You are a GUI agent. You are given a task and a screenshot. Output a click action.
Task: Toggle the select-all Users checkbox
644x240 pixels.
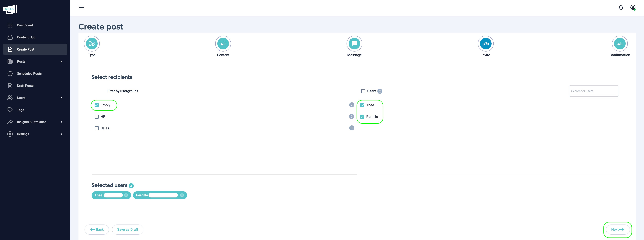tap(363, 91)
